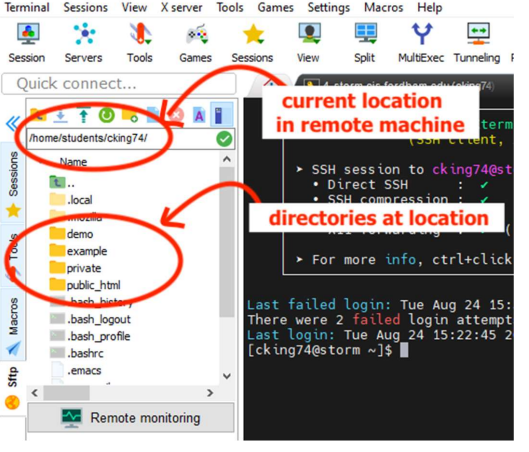529x452 pixels.
Task: Select the .local folder
Action: pos(71,200)
